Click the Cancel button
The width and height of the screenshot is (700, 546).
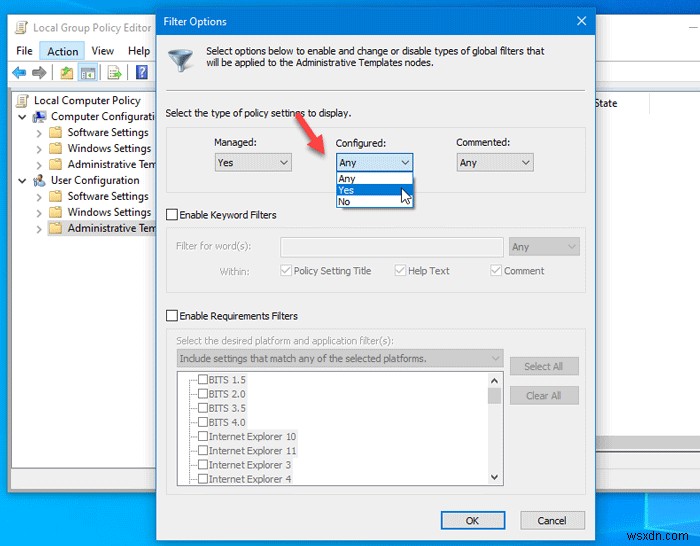(x=552, y=521)
